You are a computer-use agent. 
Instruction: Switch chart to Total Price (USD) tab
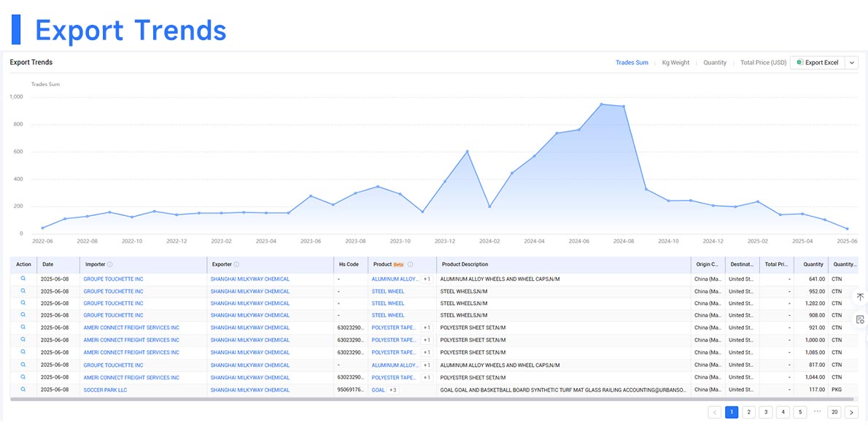pos(764,63)
